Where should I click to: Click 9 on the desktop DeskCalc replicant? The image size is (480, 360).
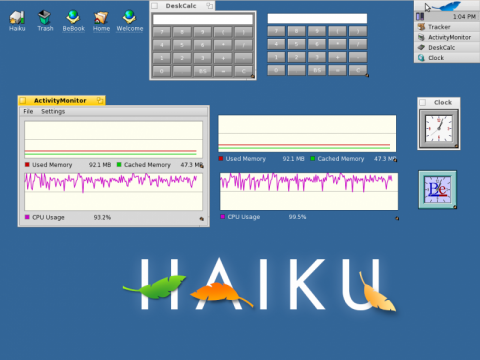317,31
